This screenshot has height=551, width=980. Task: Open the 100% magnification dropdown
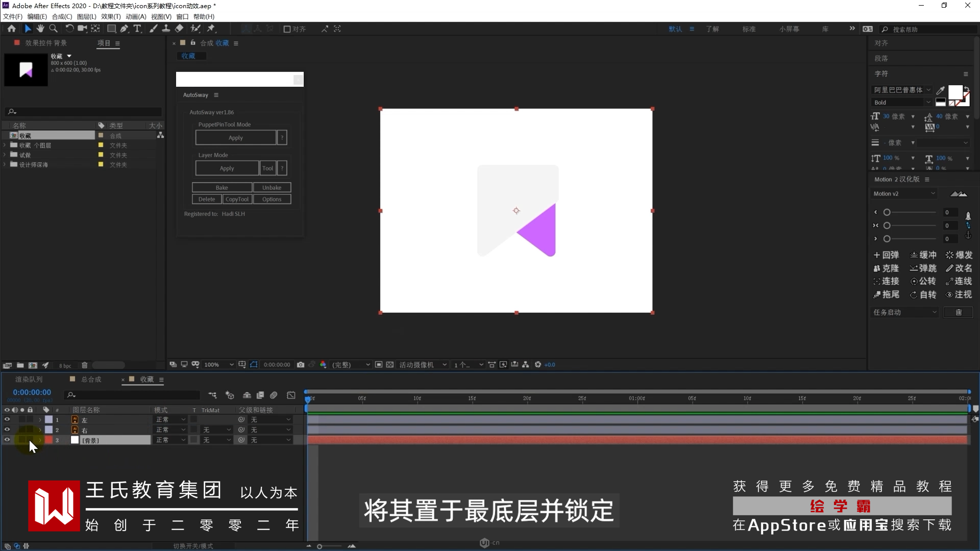(x=218, y=365)
